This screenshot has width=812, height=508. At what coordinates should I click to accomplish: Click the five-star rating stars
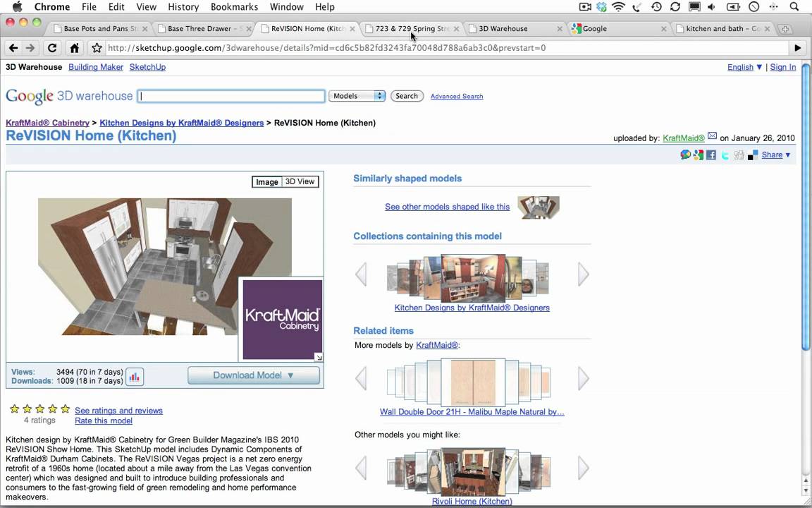click(40, 409)
